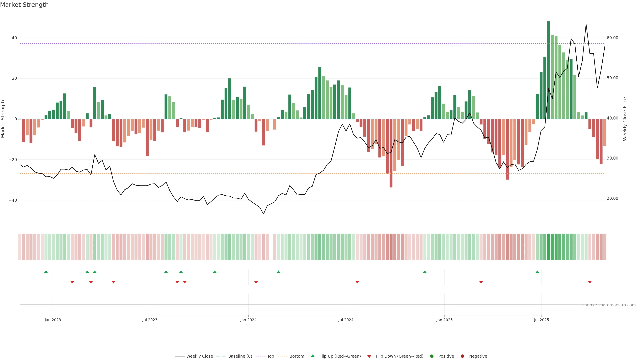This screenshot has height=362, width=644.
Task: Click Flip Up green triangle legend icon
Action: pyautogui.click(x=312, y=356)
